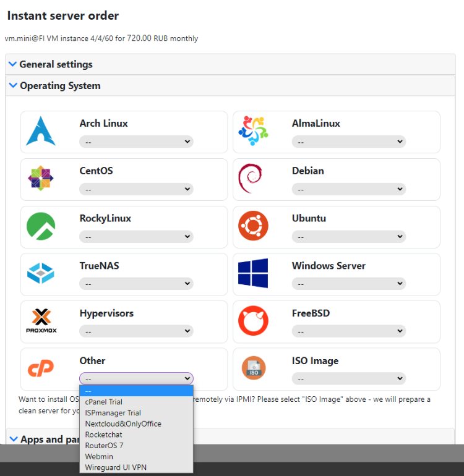Open the AlmaLinux version dropdown
This screenshot has width=464, height=476.
tap(349, 142)
